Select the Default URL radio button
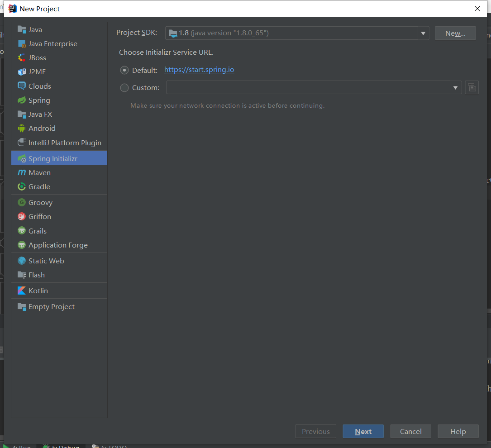Image resolution: width=491 pixels, height=448 pixels. (124, 70)
